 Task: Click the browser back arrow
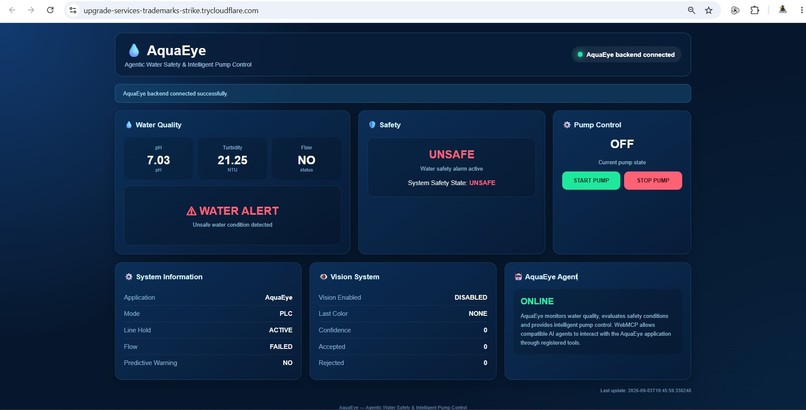click(x=12, y=10)
